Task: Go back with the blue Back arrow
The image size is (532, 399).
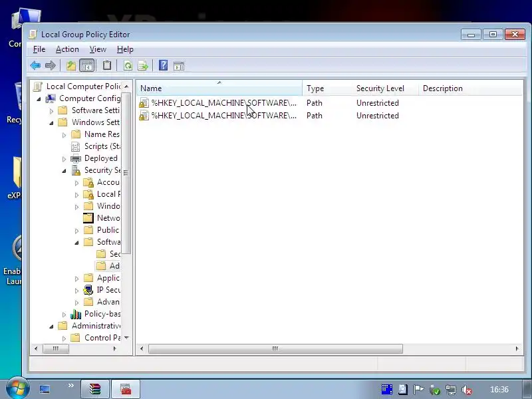Action: coord(35,65)
